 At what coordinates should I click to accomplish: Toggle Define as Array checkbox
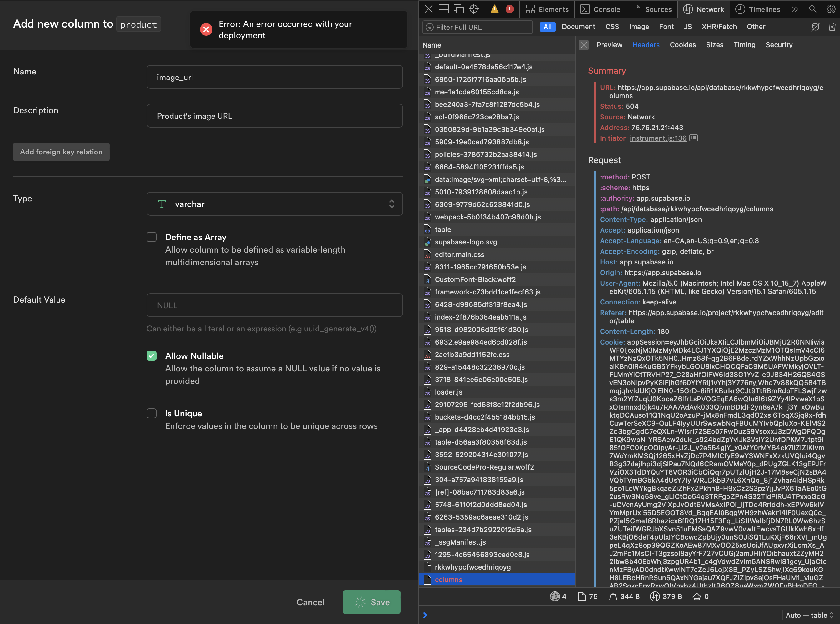pyautogui.click(x=151, y=237)
